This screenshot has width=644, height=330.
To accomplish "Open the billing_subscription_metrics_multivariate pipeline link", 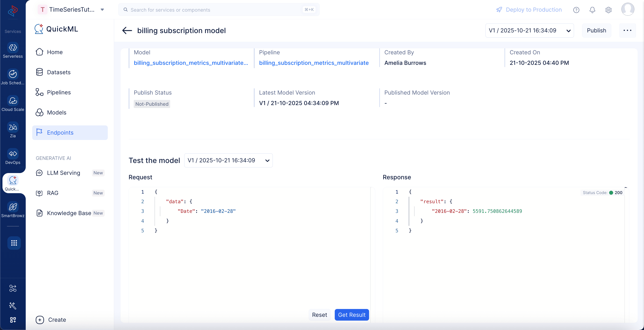I will (314, 63).
